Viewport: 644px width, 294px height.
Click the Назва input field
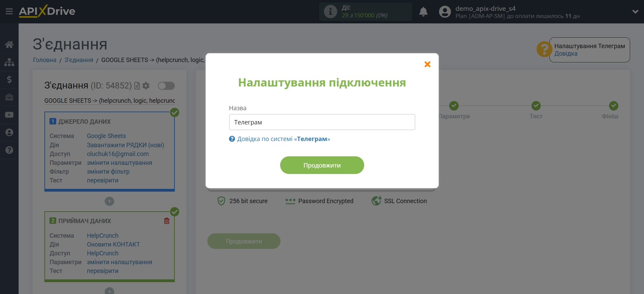pos(322,122)
